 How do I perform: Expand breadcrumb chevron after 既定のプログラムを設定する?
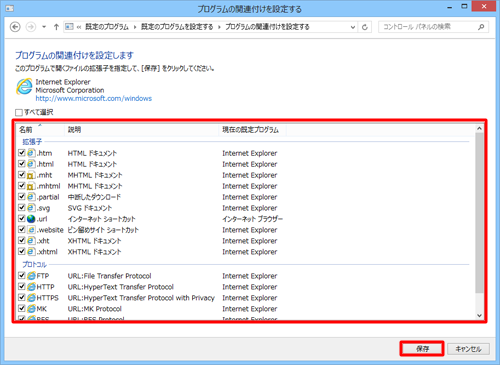click(x=219, y=27)
